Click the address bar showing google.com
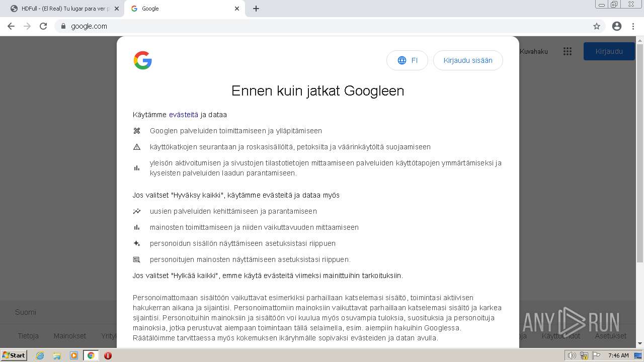Screen dimensions: 644x362 (x=322, y=26)
